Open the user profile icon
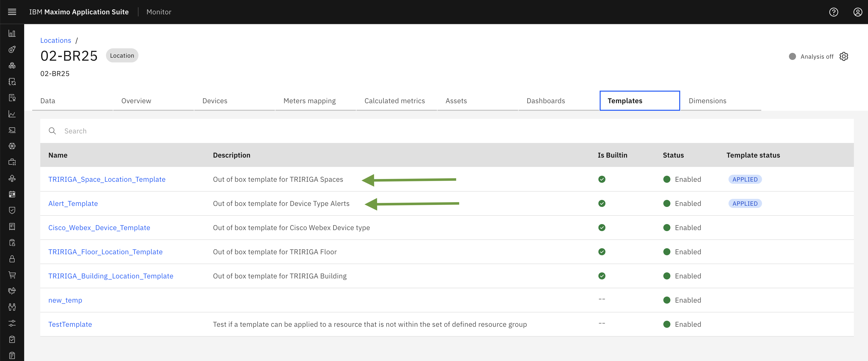The width and height of the screenshot is (868, 361). coord(858,12)
